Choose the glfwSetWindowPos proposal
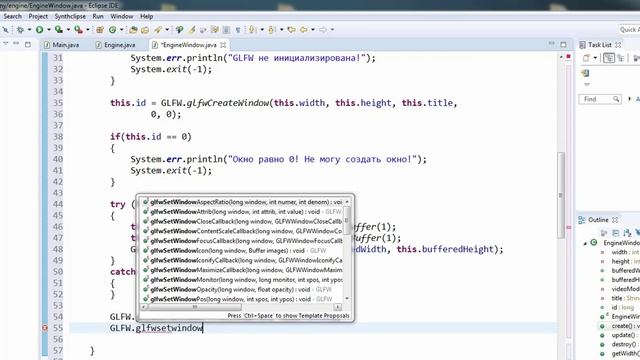Image resolution: width=640 pixels, height=360 pixels. pos(242,299)
